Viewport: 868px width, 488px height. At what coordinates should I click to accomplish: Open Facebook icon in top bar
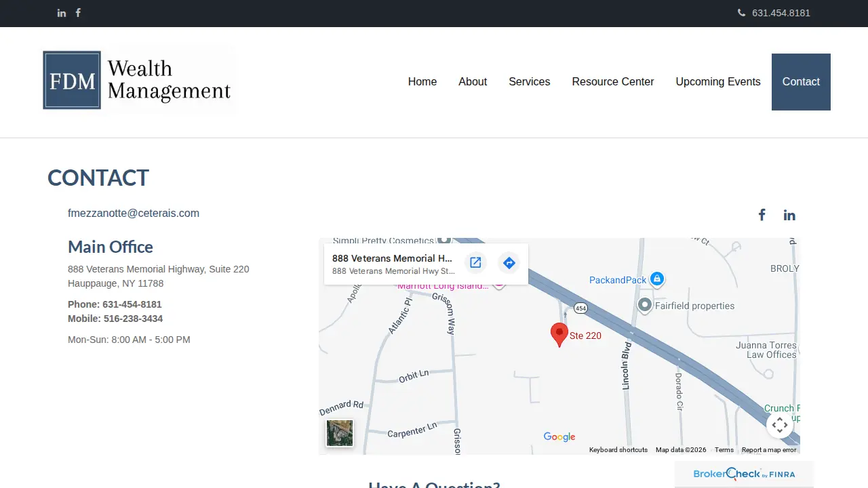pyautogui.click(x=78, y=13)
